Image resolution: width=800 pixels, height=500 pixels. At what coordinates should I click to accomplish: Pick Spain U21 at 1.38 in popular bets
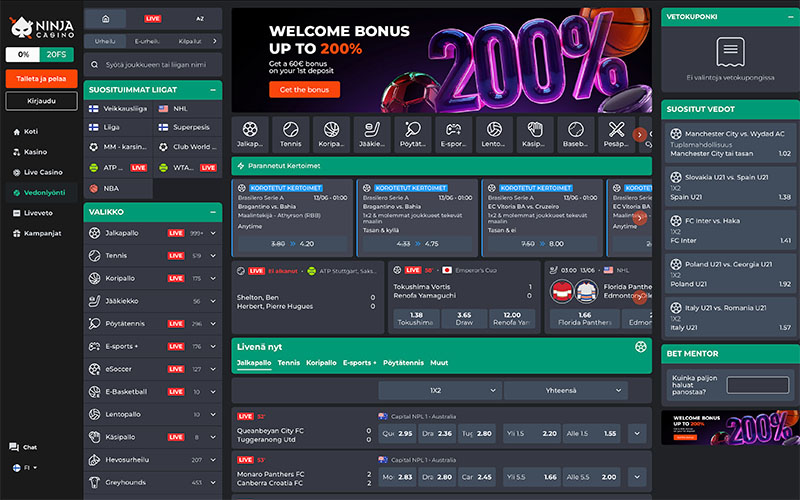(730, 187)
